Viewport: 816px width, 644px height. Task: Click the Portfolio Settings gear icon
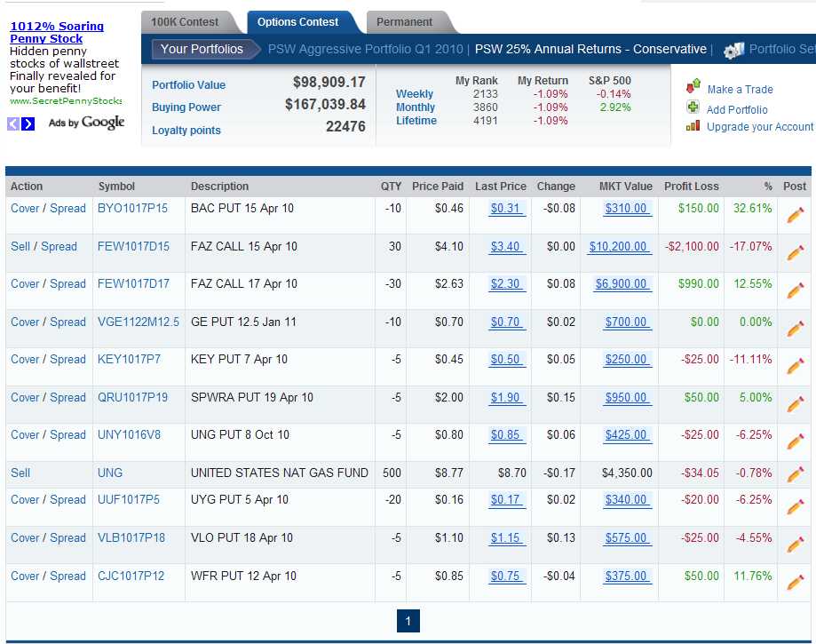[x=733, y=51]
